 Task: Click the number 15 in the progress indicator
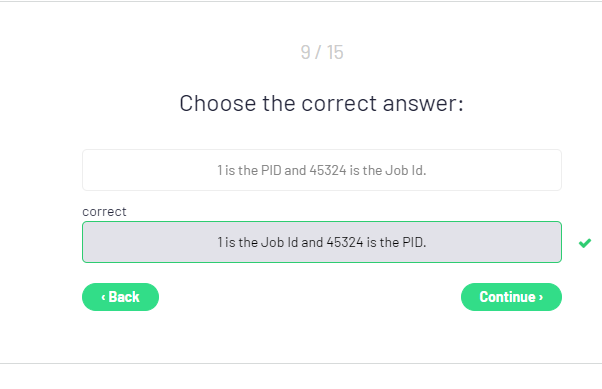(x=335, y=52)
